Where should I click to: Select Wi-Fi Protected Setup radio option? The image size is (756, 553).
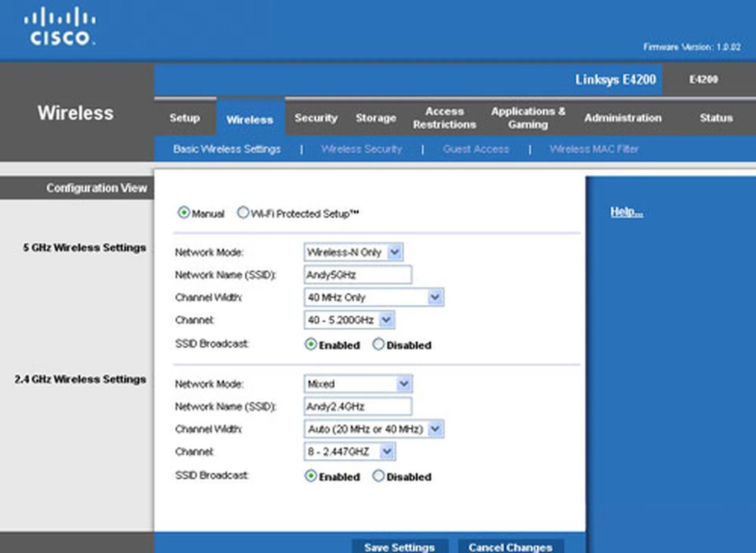pos(243,213)
